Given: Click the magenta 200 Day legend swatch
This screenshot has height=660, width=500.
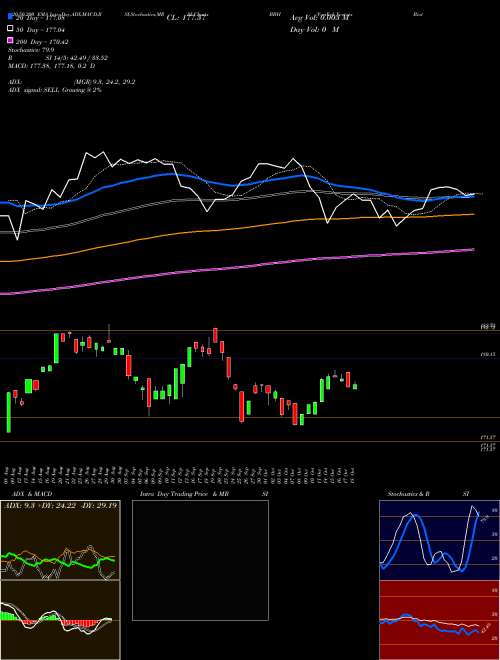Looking at the screenshot, I should [x=11, y=41].
